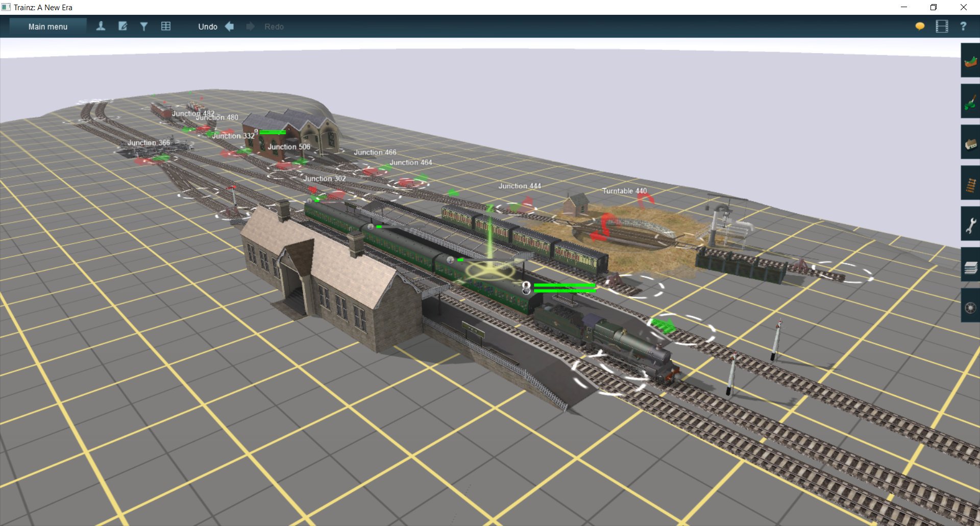Click the Undo left arrow icon
The height and width of the screenshot is (526, 980).
pos(230,27)
